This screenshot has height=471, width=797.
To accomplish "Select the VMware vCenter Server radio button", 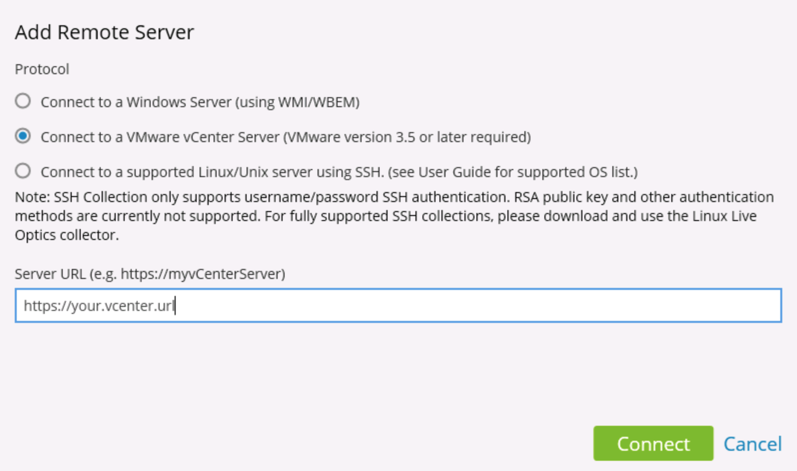I will pyautogui.click(x=22, y=136).
